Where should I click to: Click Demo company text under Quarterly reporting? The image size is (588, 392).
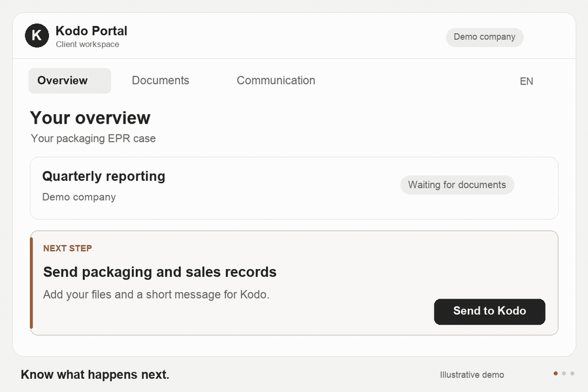coord(79,197)
